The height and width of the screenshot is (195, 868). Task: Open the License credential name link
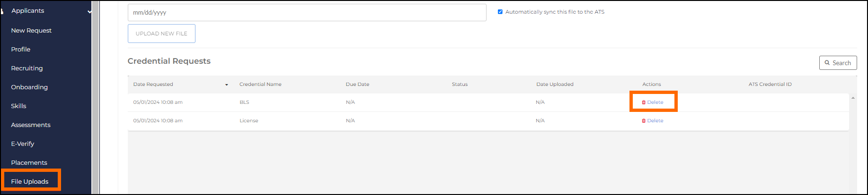(x=249, y=121)
